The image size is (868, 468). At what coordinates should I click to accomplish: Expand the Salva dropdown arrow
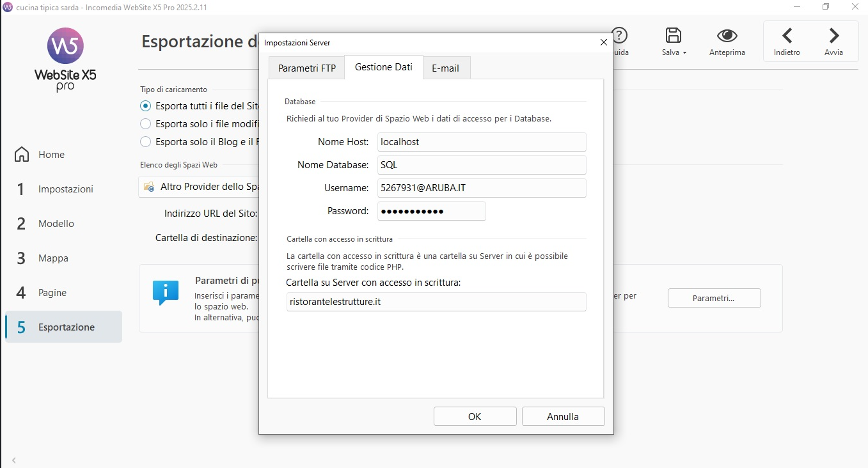(x=684, y=53)
